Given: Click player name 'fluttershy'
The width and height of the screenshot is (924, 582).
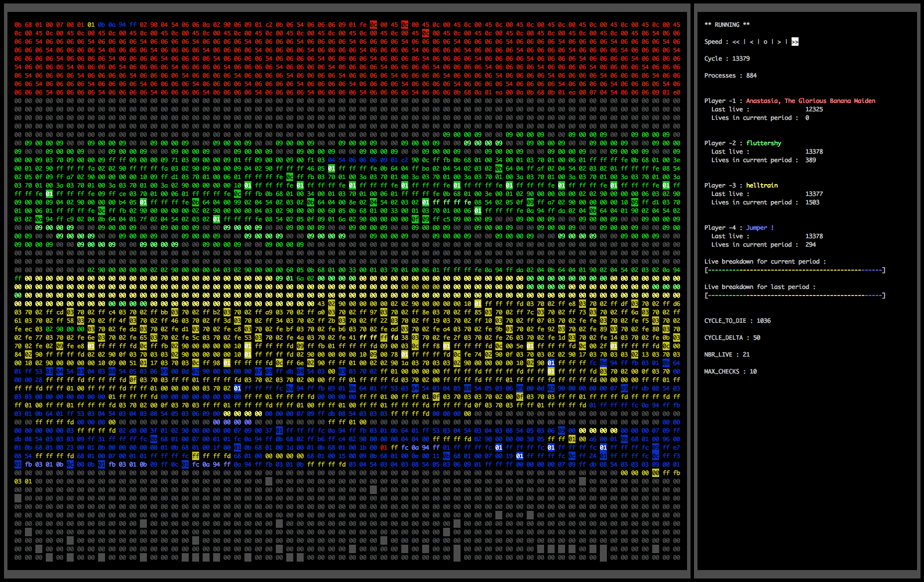Looking at the screenshot, I should (764, 143).
